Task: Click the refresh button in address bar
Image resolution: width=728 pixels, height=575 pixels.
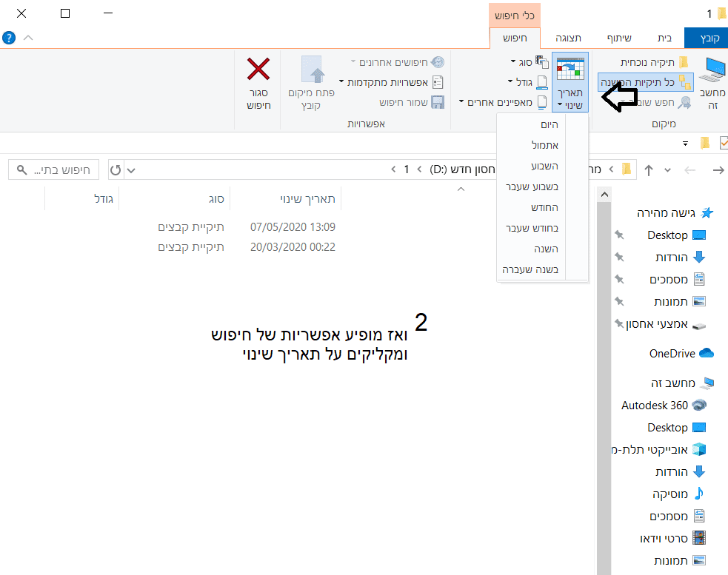Action: click(116, 170)
